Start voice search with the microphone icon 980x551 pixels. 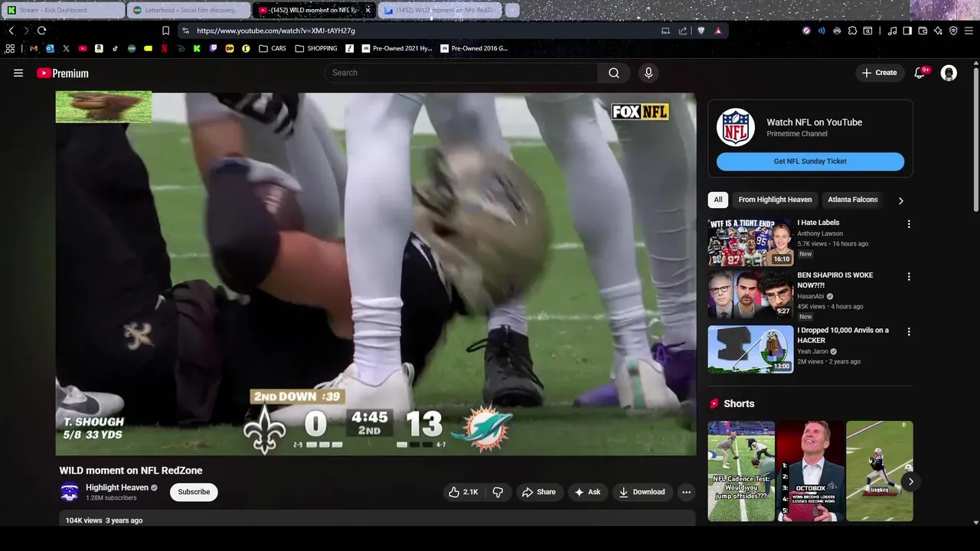coord(648,73)
